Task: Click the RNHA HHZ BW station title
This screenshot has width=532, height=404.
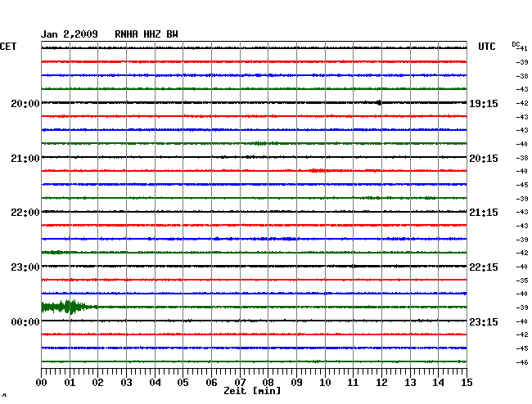Action: coord(147,34)
